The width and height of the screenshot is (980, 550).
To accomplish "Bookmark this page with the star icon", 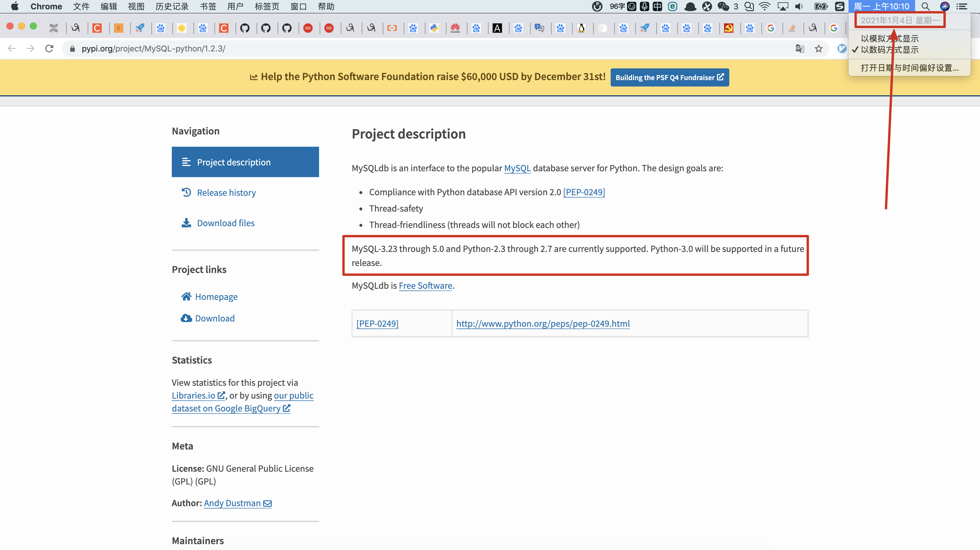I will [x=818, y=49].
